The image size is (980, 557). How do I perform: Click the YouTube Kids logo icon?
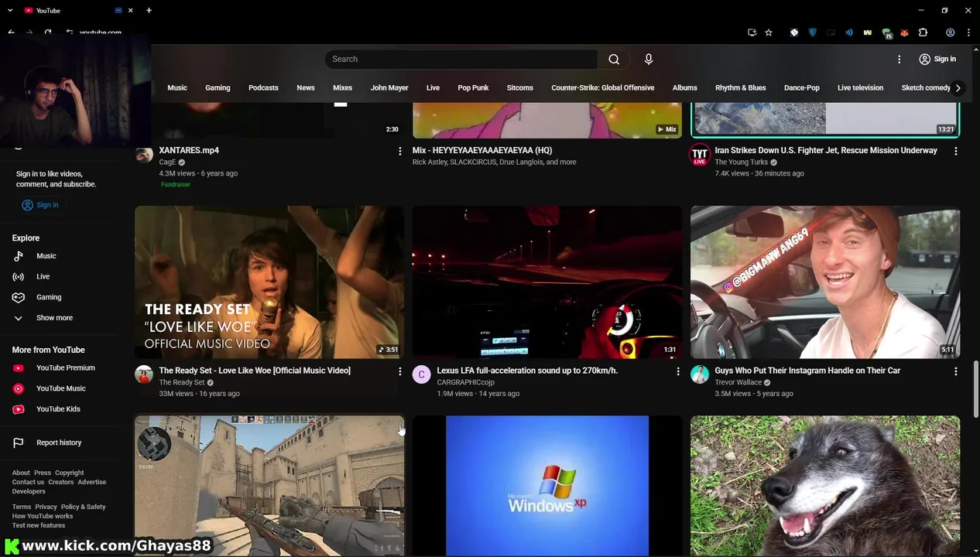(x=19, y=409)
